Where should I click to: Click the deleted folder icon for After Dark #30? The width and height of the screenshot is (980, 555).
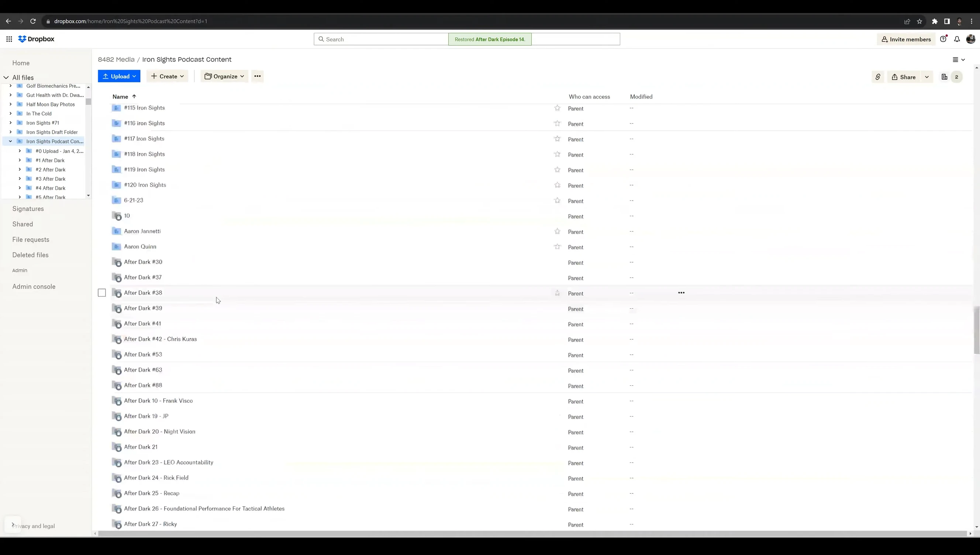pos(117,262)
